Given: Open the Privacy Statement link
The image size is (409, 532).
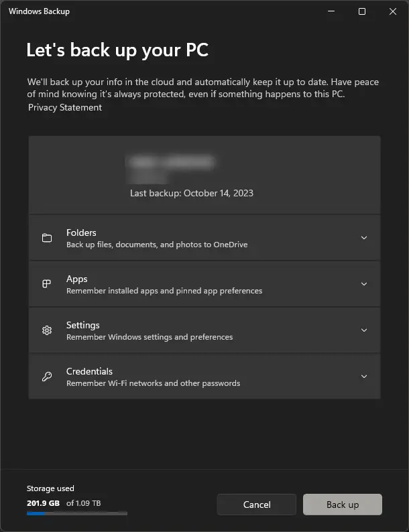Looking at the screenshot, I should point(65,108).
